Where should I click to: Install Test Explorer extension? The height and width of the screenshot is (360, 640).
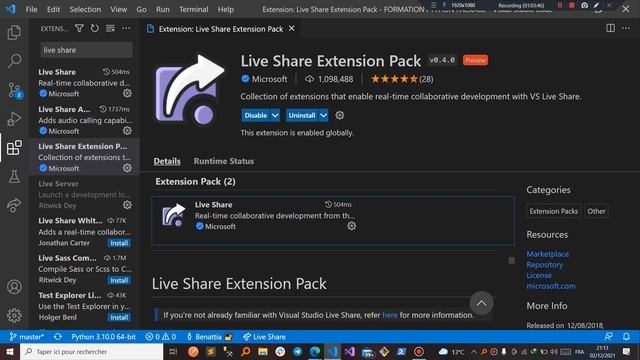point(119,318)
